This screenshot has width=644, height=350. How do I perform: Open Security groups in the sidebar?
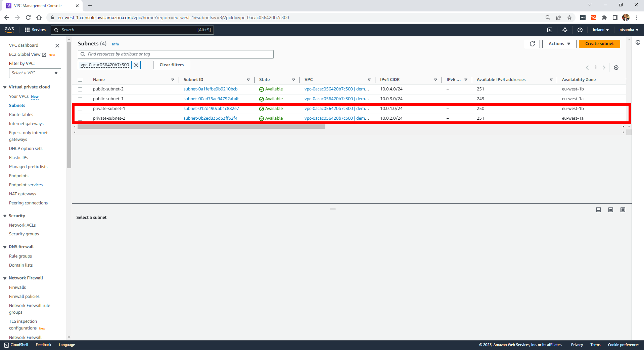24,234
